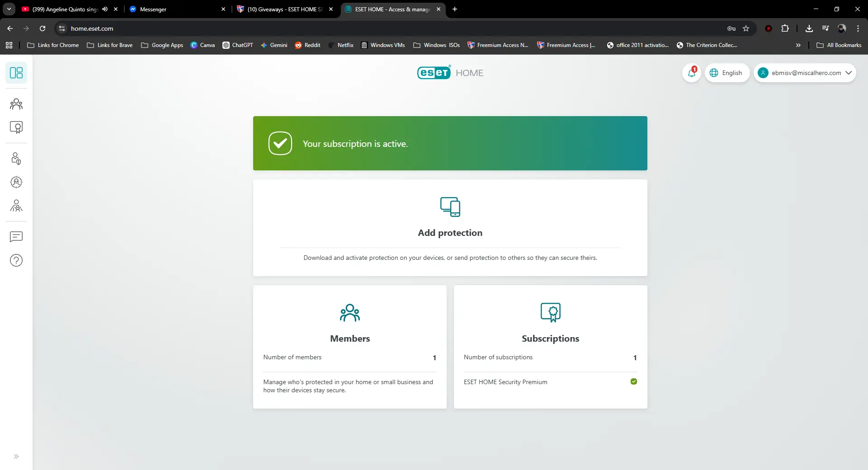This screenshot has width=868, height=470.
Task: Expand the ebmisv@miscalhero.com account menu
Action: 805,73
